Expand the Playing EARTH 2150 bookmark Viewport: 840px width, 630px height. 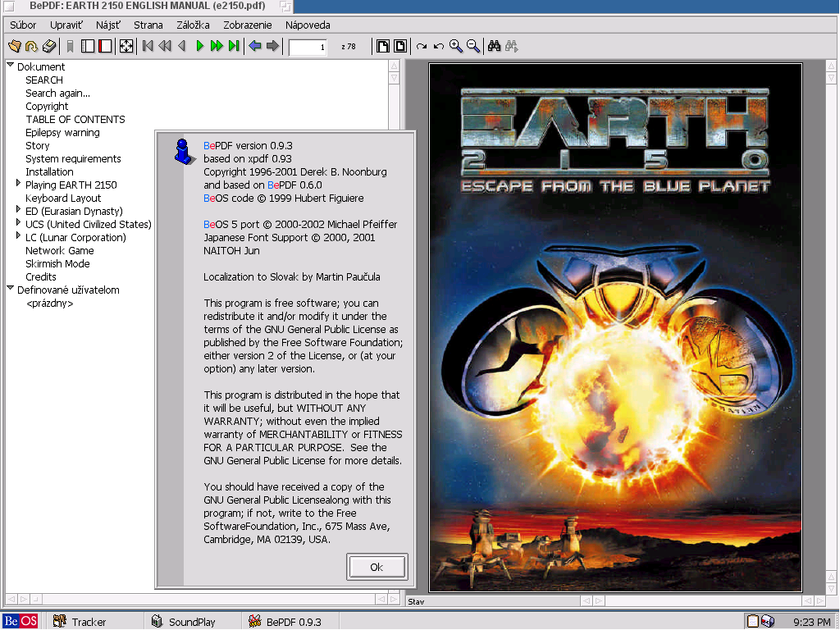(19, 184)
